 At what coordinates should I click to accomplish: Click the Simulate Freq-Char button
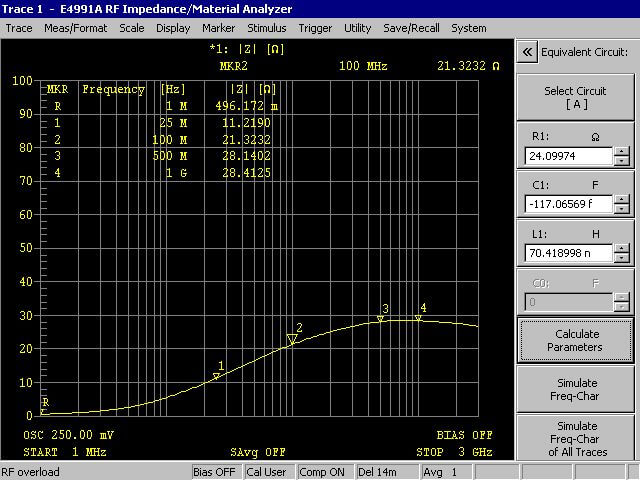pos(575,389)
